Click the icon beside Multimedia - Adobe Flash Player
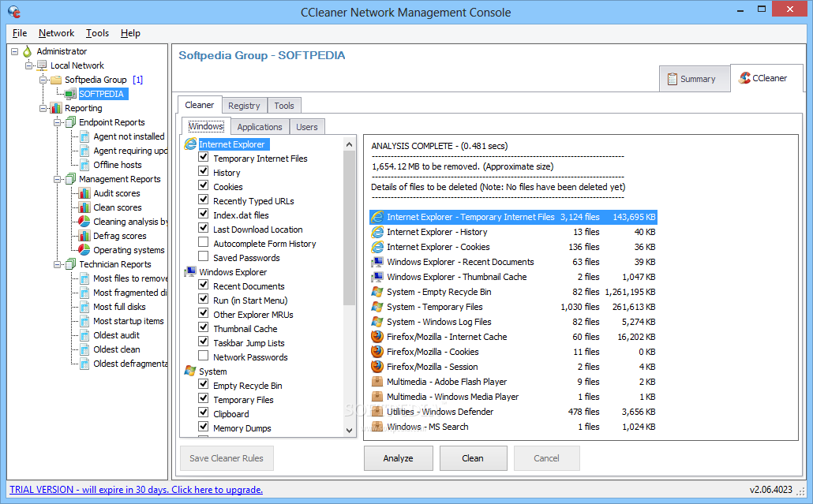Screen dimensions: 813x504 377,382
